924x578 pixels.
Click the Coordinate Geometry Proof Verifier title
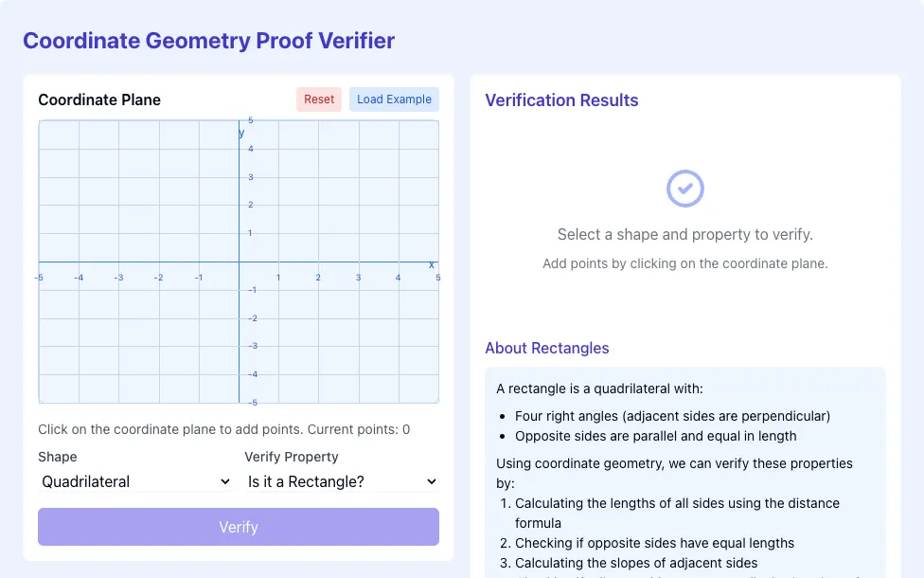click(208, 41)
